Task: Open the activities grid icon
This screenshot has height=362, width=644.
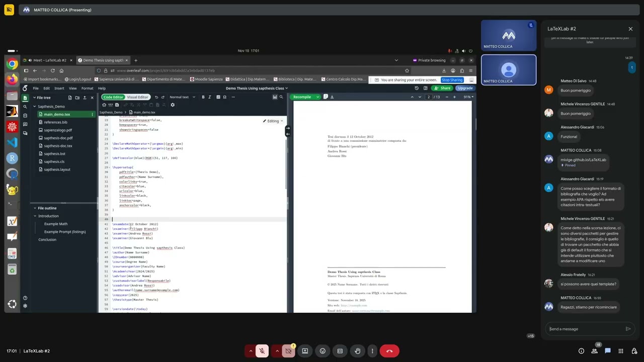Action: click(x=621, y=351)
